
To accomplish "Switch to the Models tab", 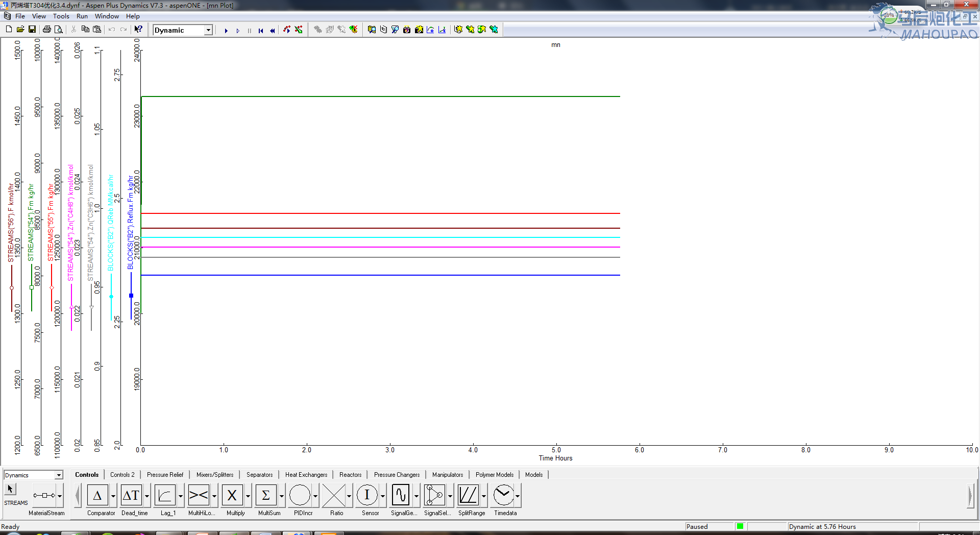I will pos(534,475).
